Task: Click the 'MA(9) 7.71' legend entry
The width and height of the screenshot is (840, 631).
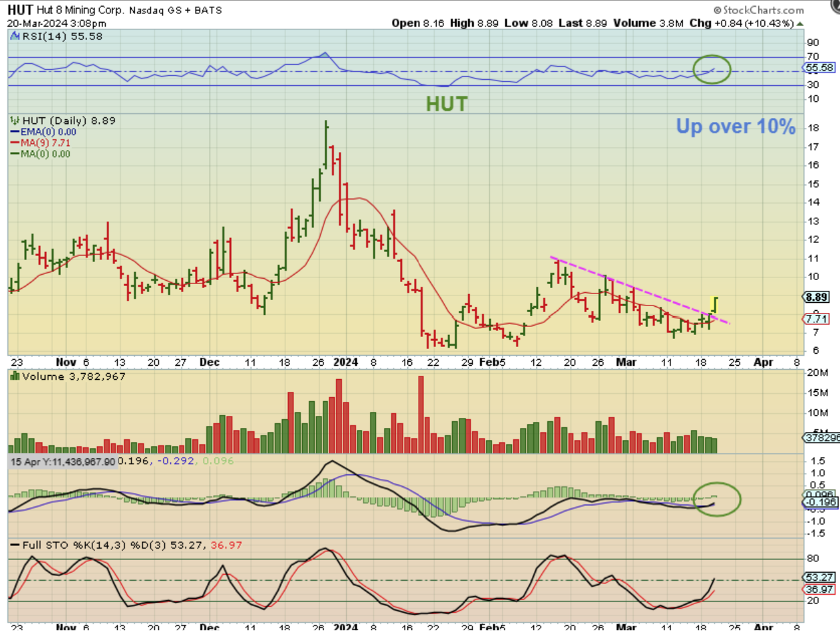Action: [41, 143]
